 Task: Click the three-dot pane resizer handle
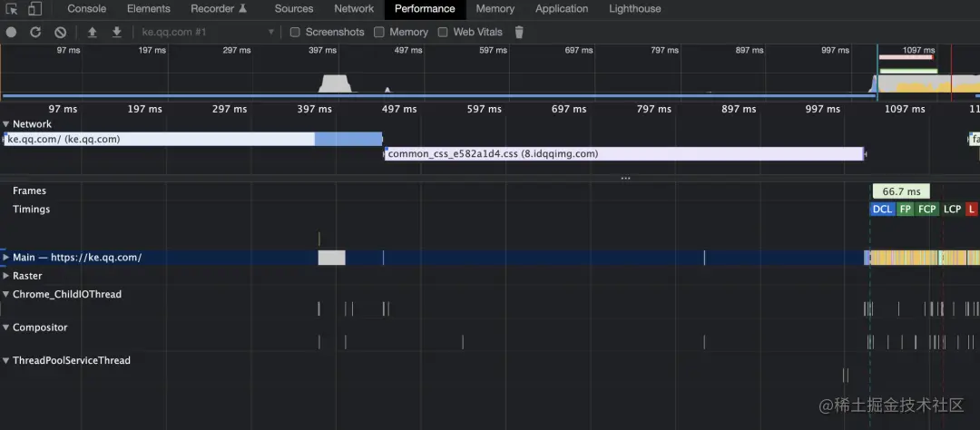tap(625, 178)
